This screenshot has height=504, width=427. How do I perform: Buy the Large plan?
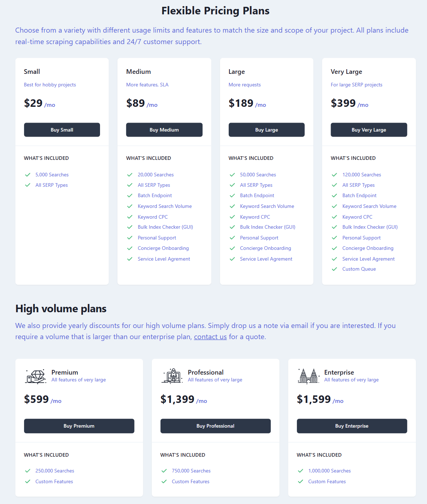[x=267, y=130]
